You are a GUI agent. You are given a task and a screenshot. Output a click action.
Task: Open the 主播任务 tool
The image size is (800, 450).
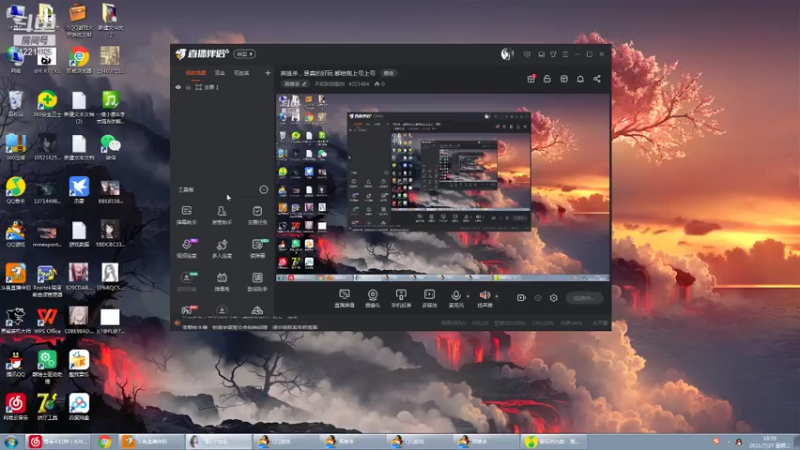point(257,215)
